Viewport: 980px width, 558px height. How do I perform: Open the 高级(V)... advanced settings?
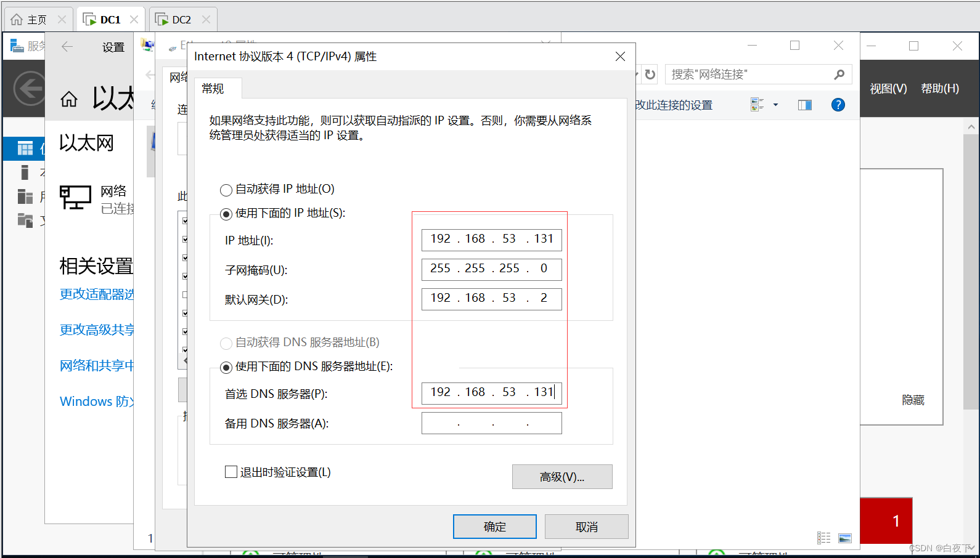tap(562, 477)
